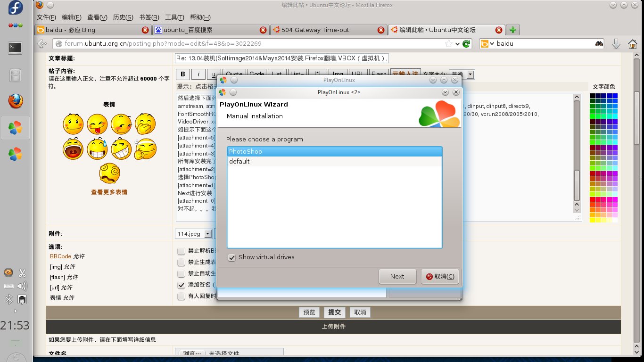Select the first PlayOnLinux task panel entry
Viewport: 644px width, 362px height.
(x=16, y=128)
